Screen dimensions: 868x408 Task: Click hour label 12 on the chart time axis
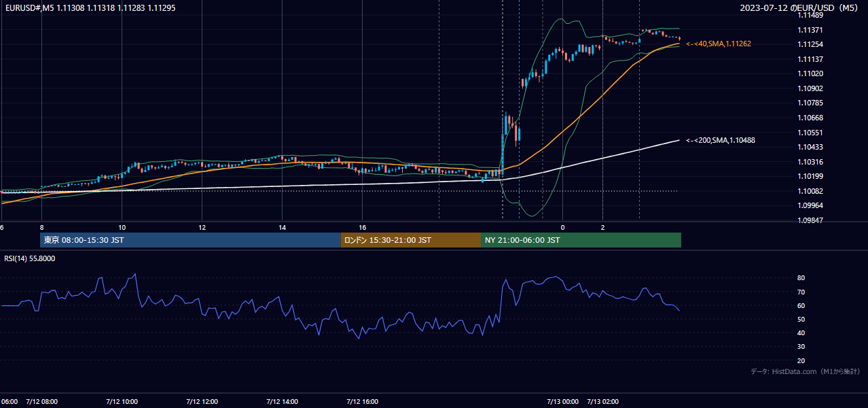pos(202,227)
